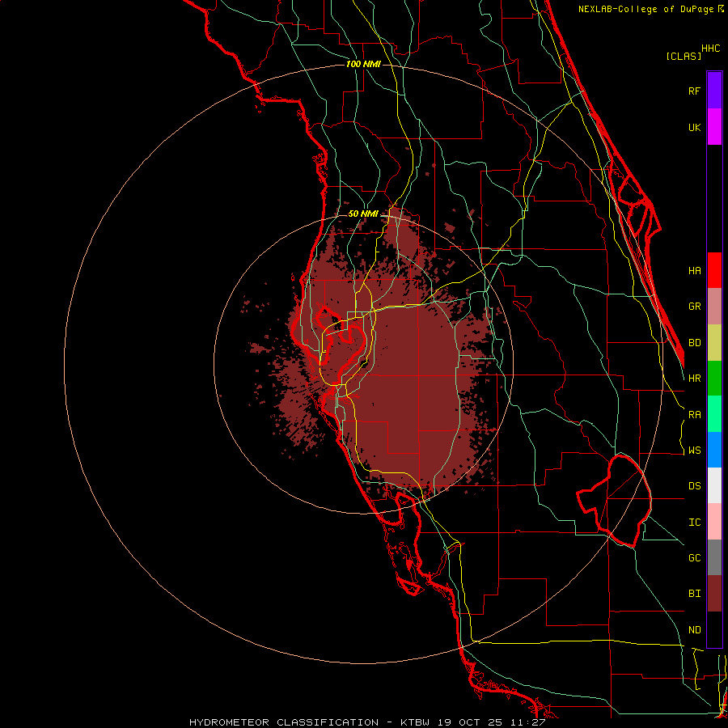Click the RF purple legend swatch
This screenshot has height=728, width=728.
point(714,91)
